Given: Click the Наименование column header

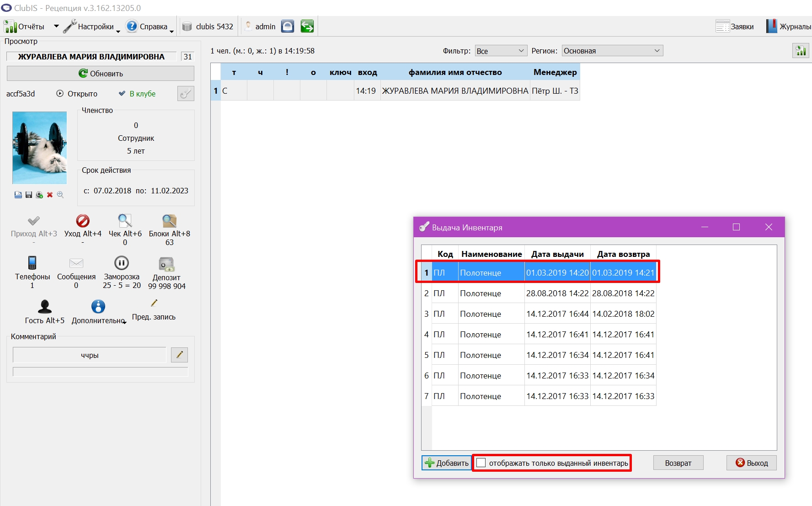Looking at the screenshot, I should click(491, 254).
